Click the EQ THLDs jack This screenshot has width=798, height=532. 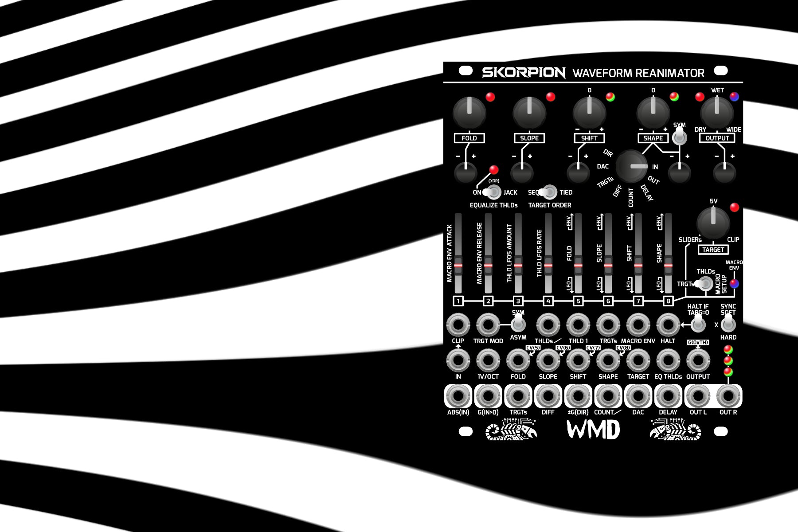668,361
